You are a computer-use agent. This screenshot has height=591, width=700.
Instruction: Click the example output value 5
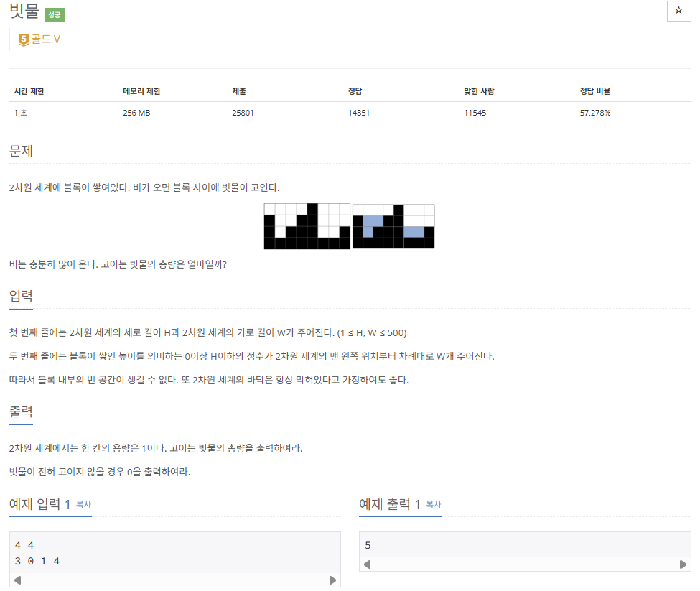pyautogui.click(x=368, y=545)
